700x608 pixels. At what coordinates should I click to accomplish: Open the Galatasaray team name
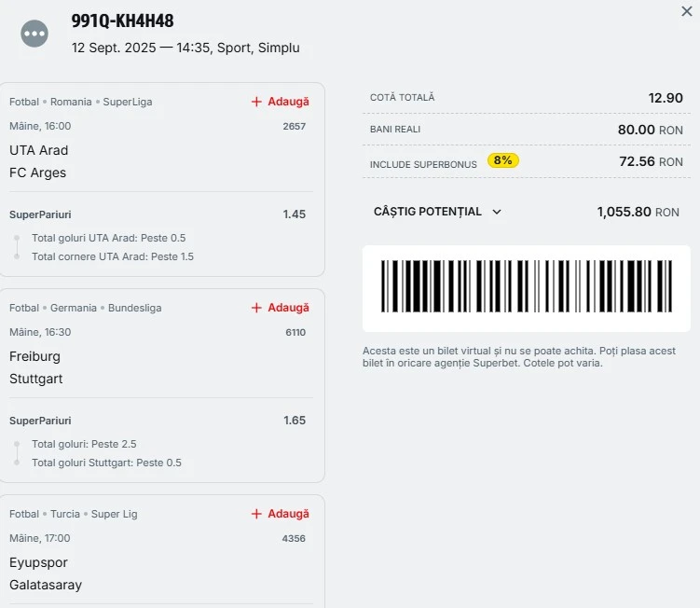point(46,585)
